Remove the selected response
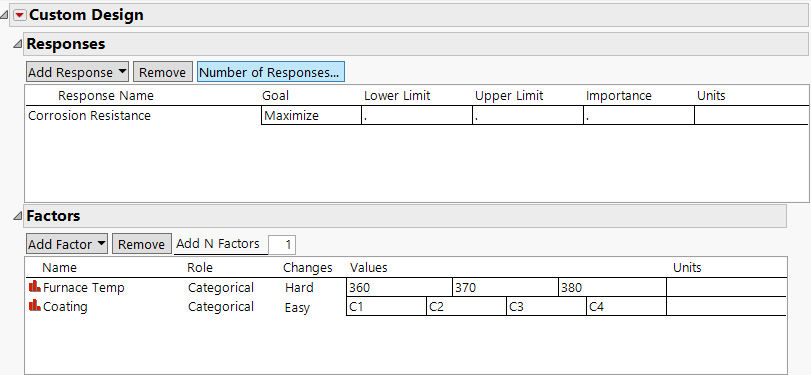Image resolution: width=811 pixels, height=375 pixels. click(x=162, y=72)
